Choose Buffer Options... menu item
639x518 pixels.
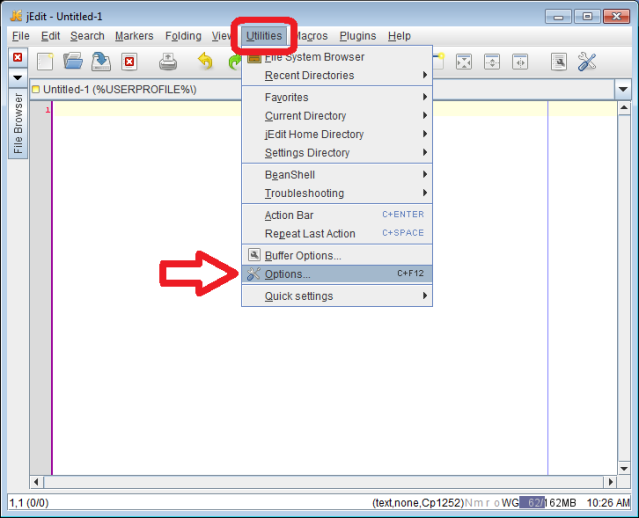pyautogui.click(x=337, y=256)
